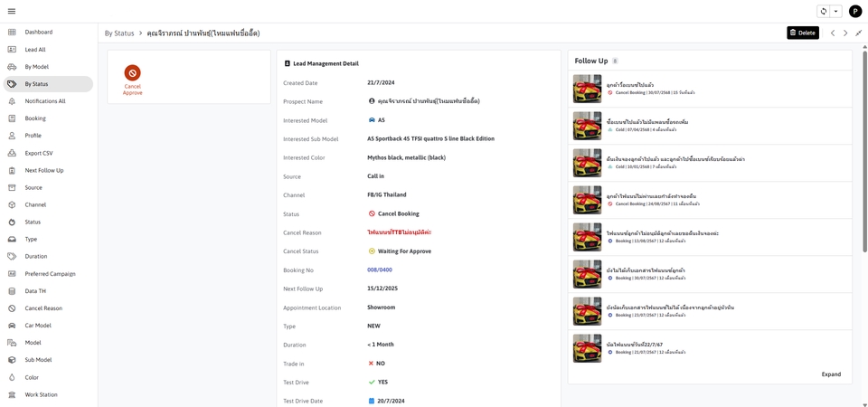
Task: Delete this lead record
Action: [x=802, y=33]
